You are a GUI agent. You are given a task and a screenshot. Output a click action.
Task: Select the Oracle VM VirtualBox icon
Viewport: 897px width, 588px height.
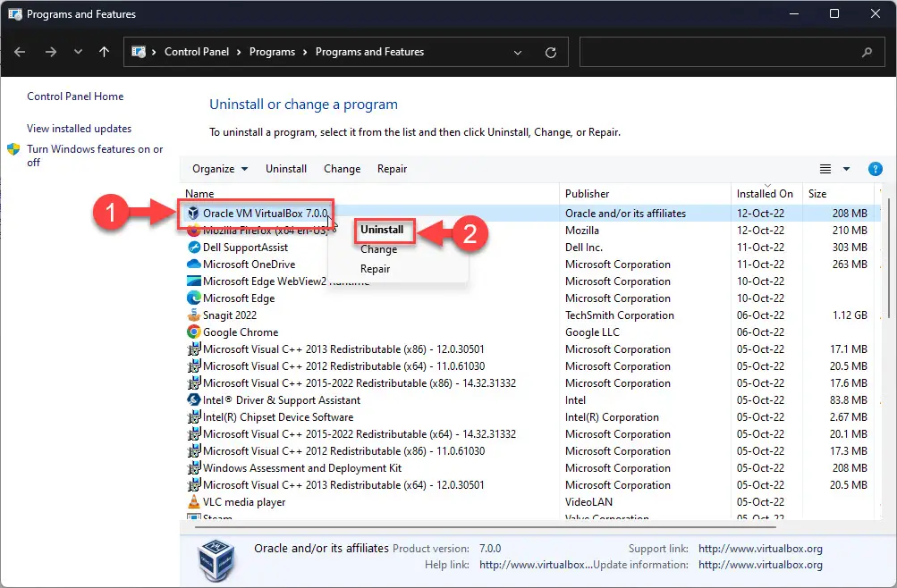[x=193, y=214]
